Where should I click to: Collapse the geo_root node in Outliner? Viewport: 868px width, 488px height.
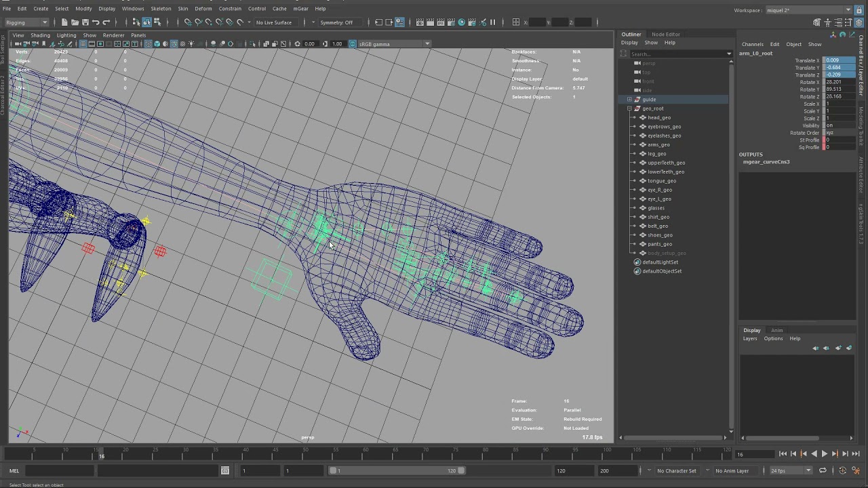[x=629, y=108]
